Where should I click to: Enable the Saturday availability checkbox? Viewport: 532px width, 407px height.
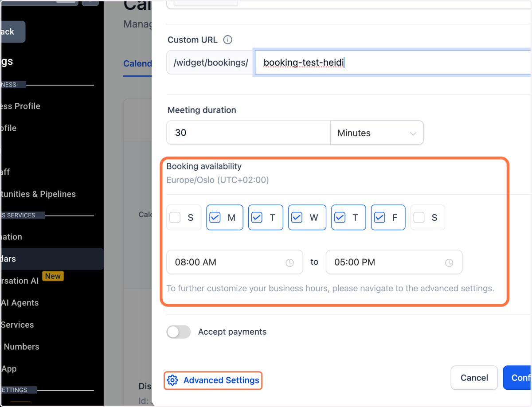419,217
